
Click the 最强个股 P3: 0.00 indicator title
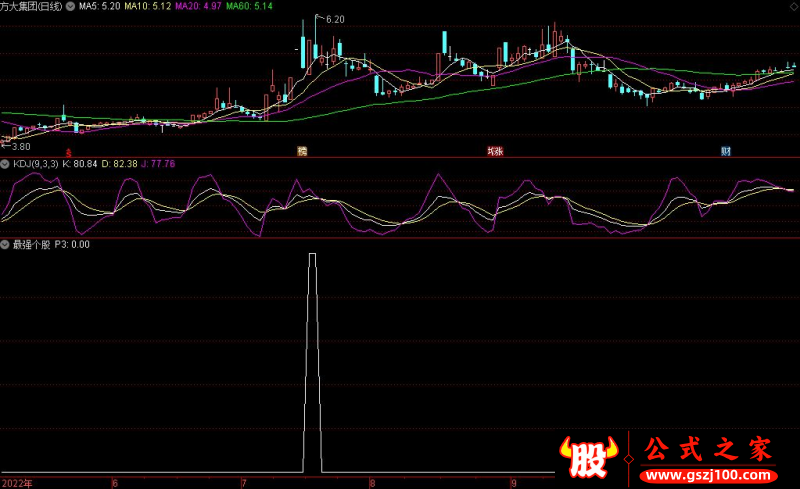(x=50, y=243)
